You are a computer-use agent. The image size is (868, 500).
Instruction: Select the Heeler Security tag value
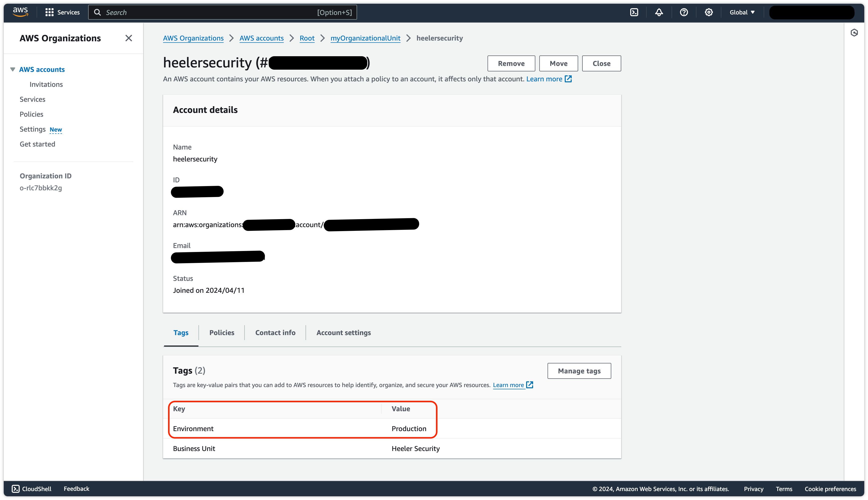415,449
